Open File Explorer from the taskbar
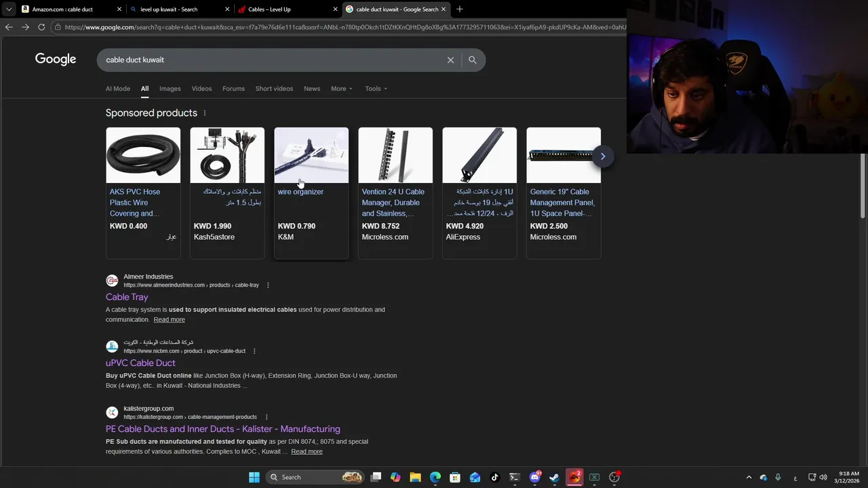The image size is (868, 488). click(x=415, y=477)
